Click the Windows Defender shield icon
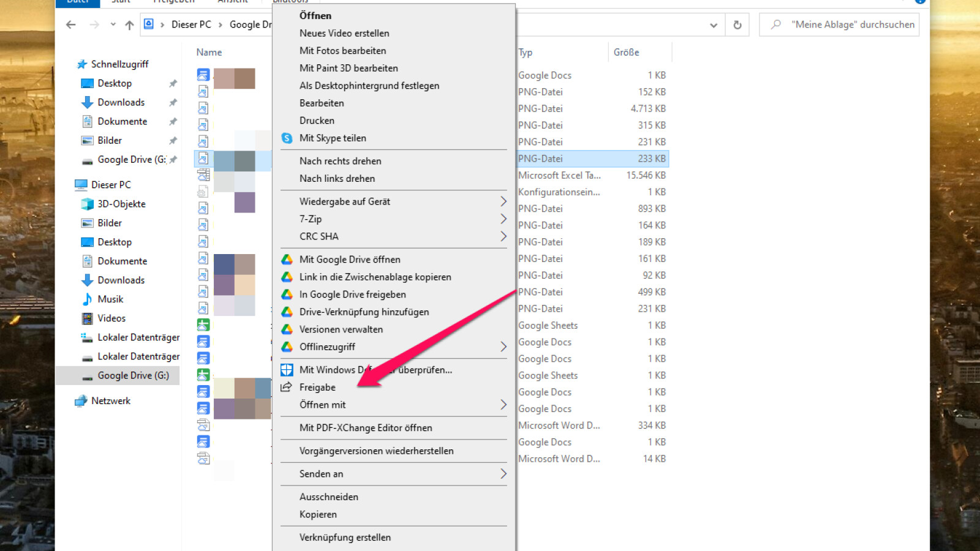Viewport: 980px width, 551px height. click(287, 370)
